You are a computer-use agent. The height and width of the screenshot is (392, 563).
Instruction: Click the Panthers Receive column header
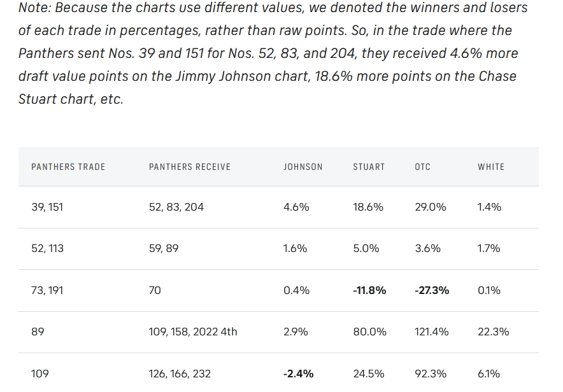[190, 167]
